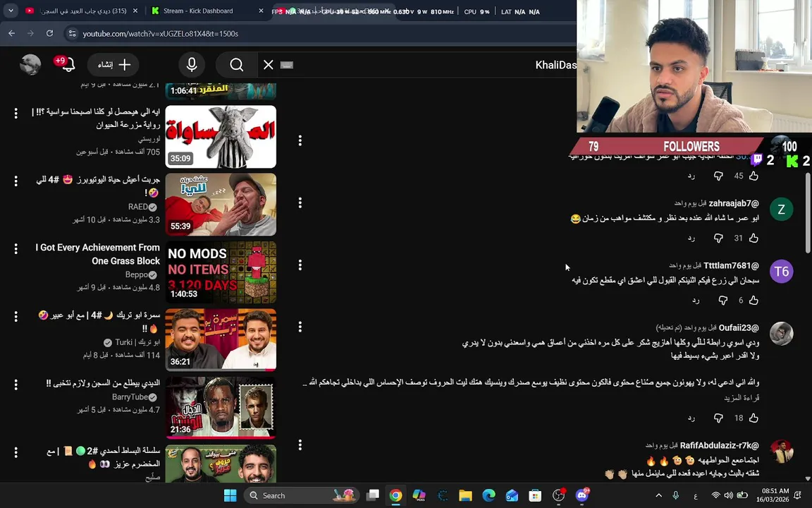This screenshot has height=508, width=812.
Task: Open the volume icon in the system tray
Action: point(728,495)
